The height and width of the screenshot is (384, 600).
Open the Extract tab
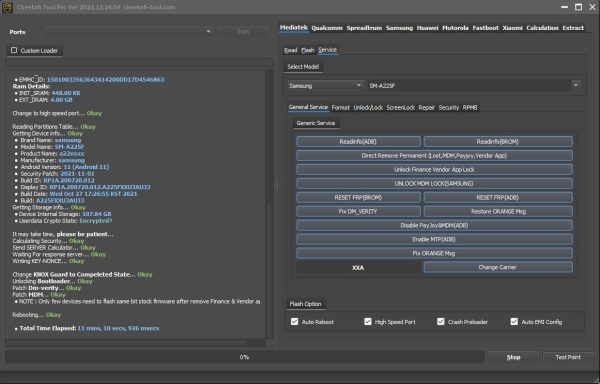pos(573,28)
